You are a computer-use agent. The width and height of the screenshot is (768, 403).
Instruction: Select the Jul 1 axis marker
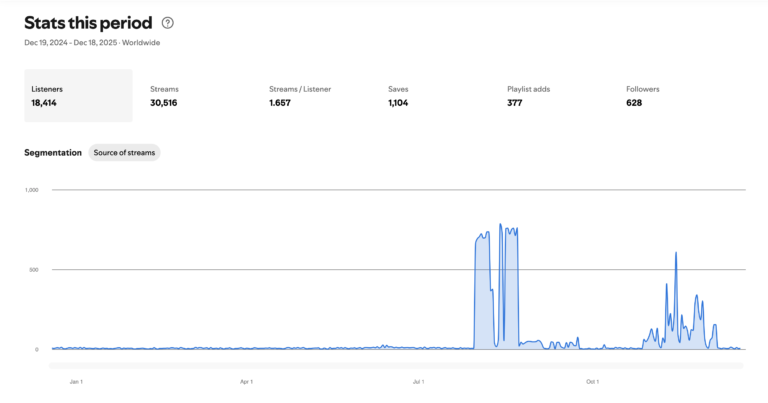(x=418, y=381)
